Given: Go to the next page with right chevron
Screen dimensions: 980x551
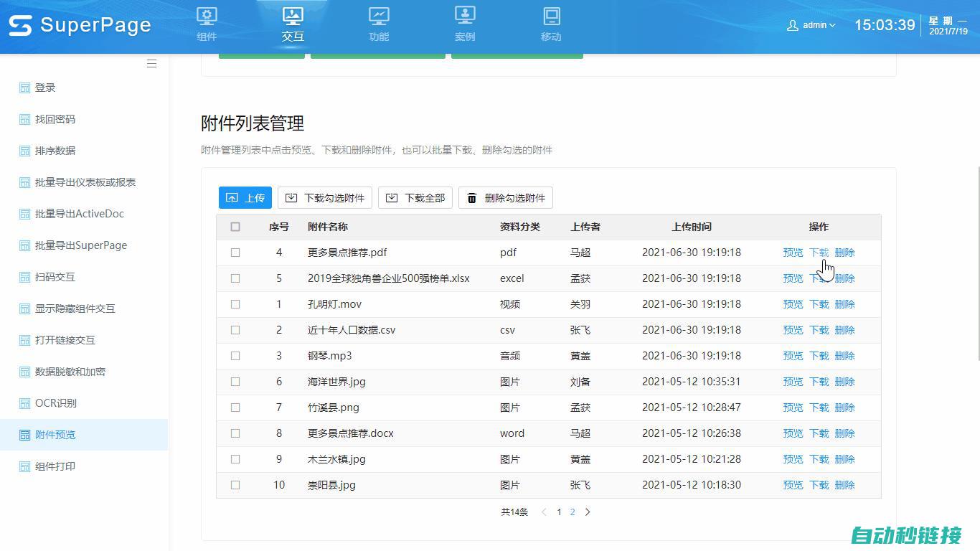Looking at the screenshot, I should pyautogui.click(x=588, y=512).
